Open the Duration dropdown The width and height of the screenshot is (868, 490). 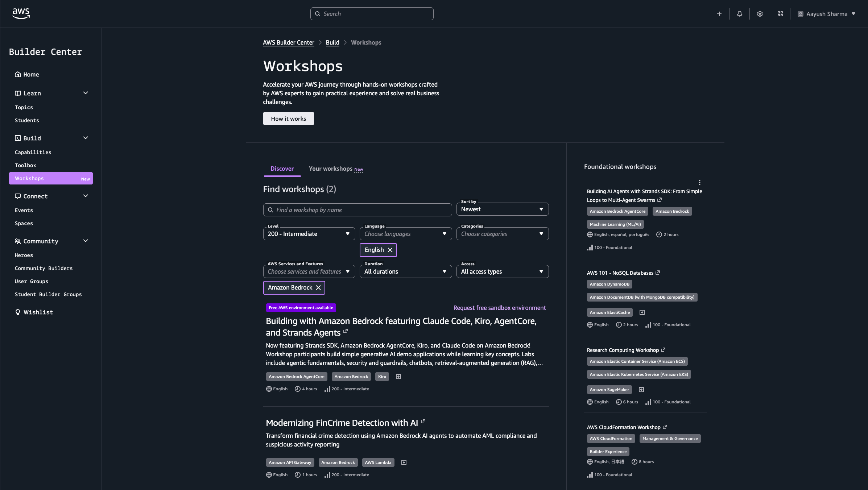coord(406,271)
